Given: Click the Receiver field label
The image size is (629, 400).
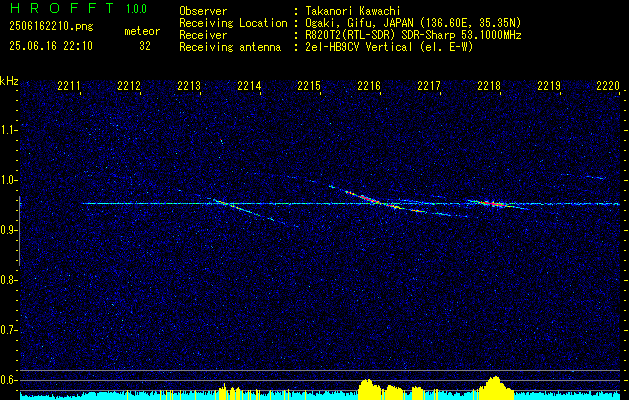Looking at the screenshot, I should pyautogui.click(x=203, y=35).
